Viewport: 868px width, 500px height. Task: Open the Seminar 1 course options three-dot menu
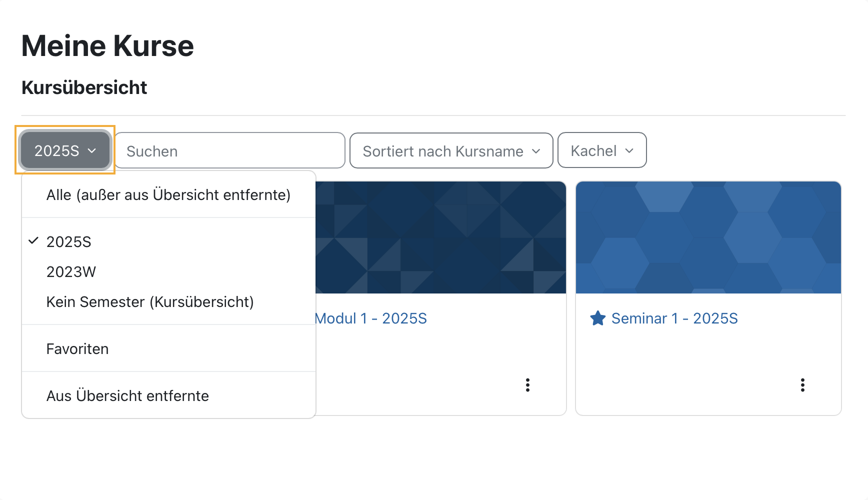pyautogui.click(x=802, y=385)
